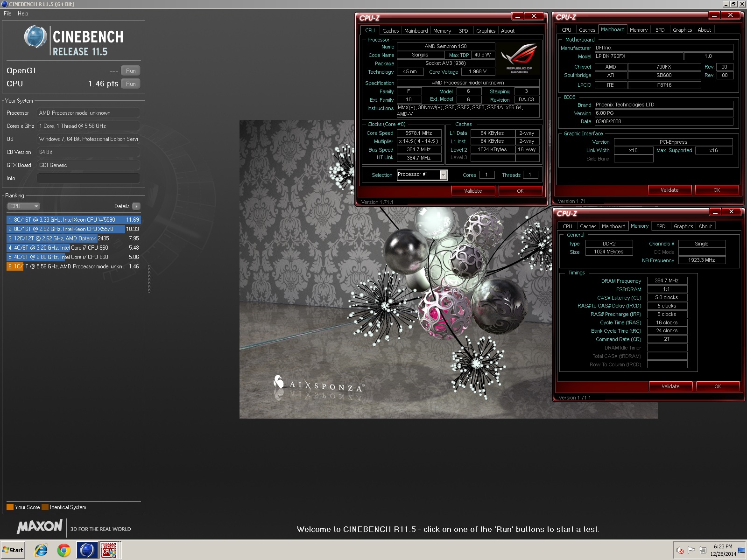Open Caches tab in first CPU-Z window
Viewport: 747px width, 560px height.
pos(390,31)
